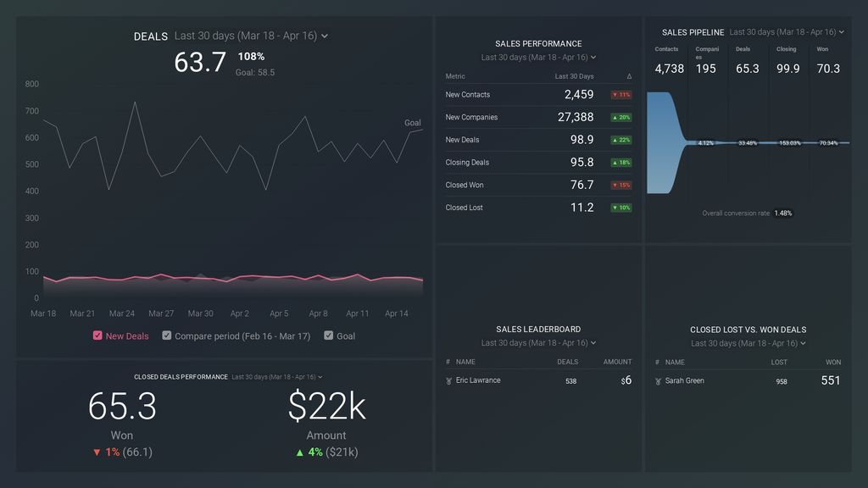Click the New Companies green 20% badge
The height and width of the screenshot is (488, 868).
[x=621, y=117]
